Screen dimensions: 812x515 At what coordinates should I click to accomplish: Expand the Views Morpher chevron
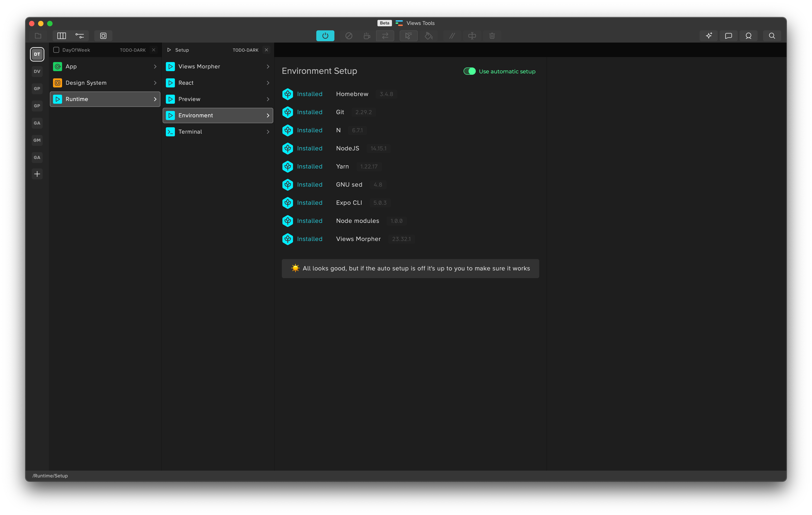coord(268,67)
